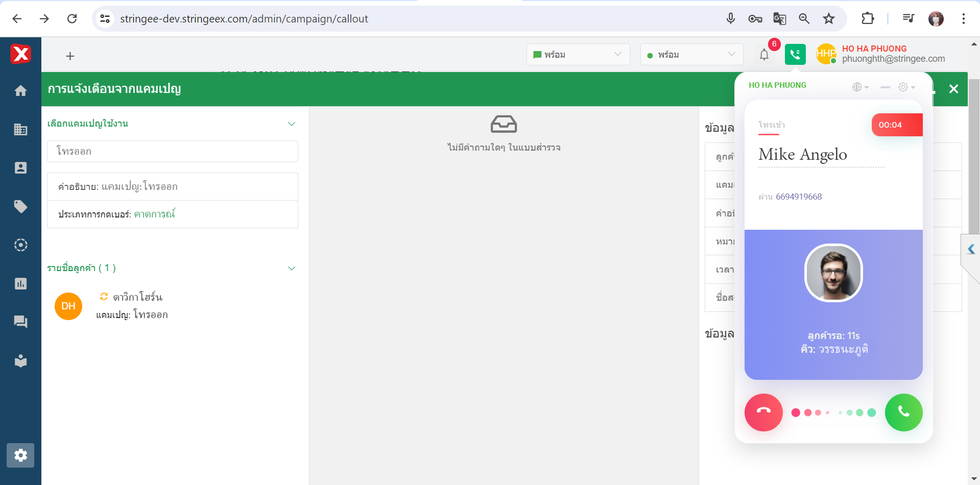
Task: Decline the call with red hangup button
Action: click(763, 412)
